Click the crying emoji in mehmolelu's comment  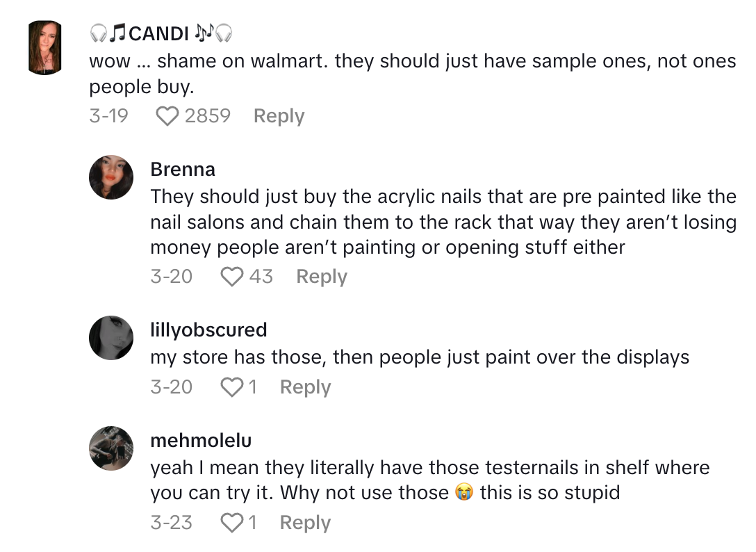(464, 493)
